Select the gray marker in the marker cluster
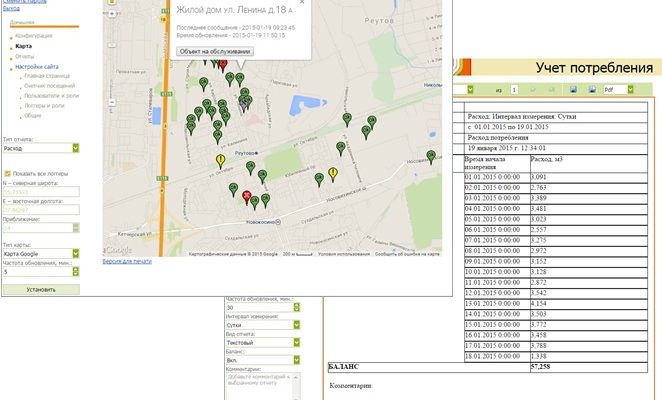 tap(243, 104)
